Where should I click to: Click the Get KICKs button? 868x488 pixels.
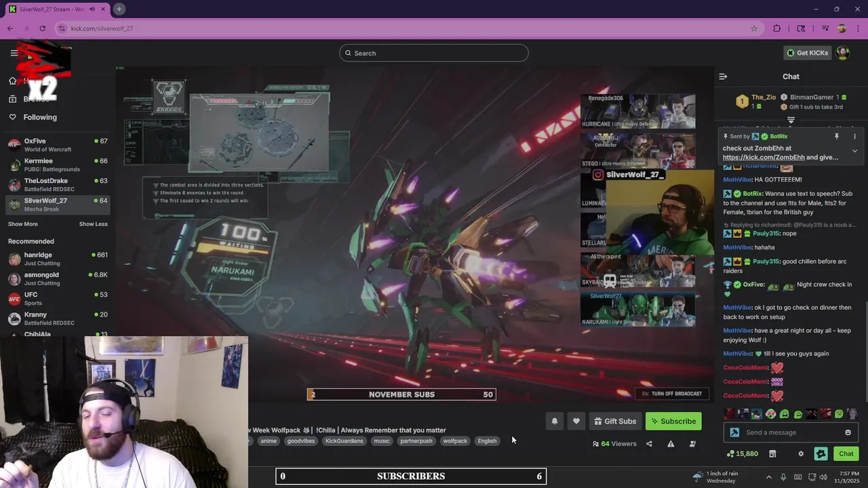808,53
